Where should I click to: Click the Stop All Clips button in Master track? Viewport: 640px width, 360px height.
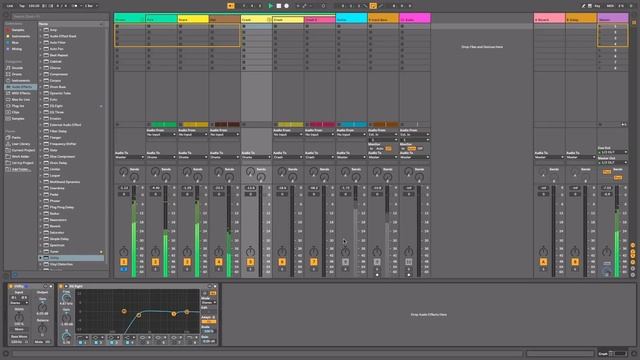point(600,124)
